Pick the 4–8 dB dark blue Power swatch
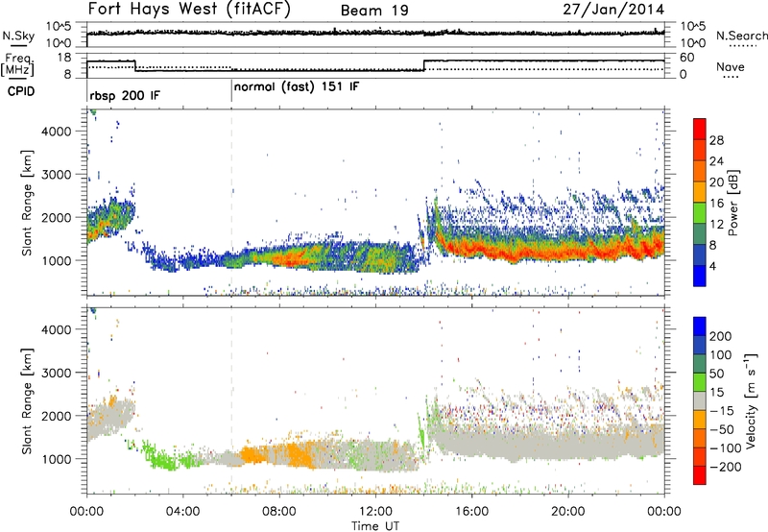768x532 pixels. [x=700, y=254]
